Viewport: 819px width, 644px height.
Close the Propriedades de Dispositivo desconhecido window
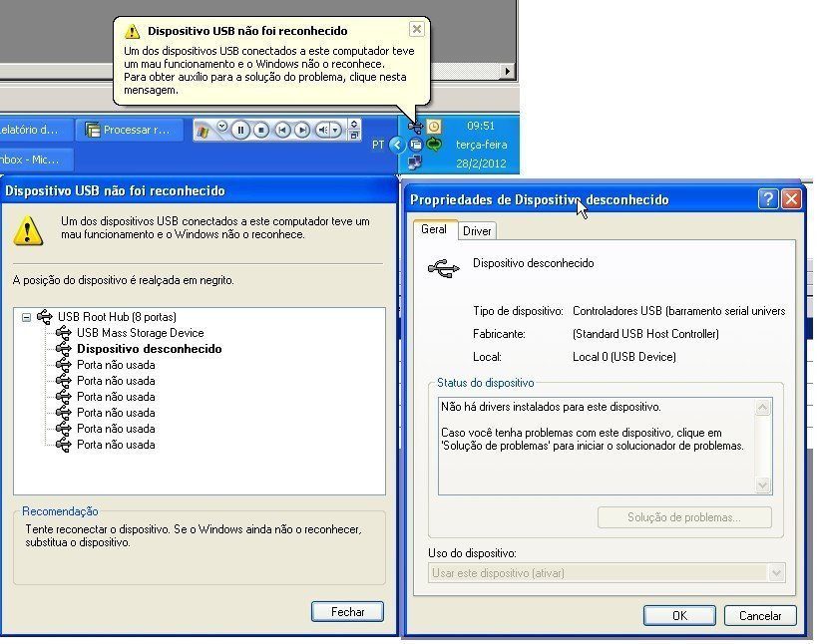[791, 199]
